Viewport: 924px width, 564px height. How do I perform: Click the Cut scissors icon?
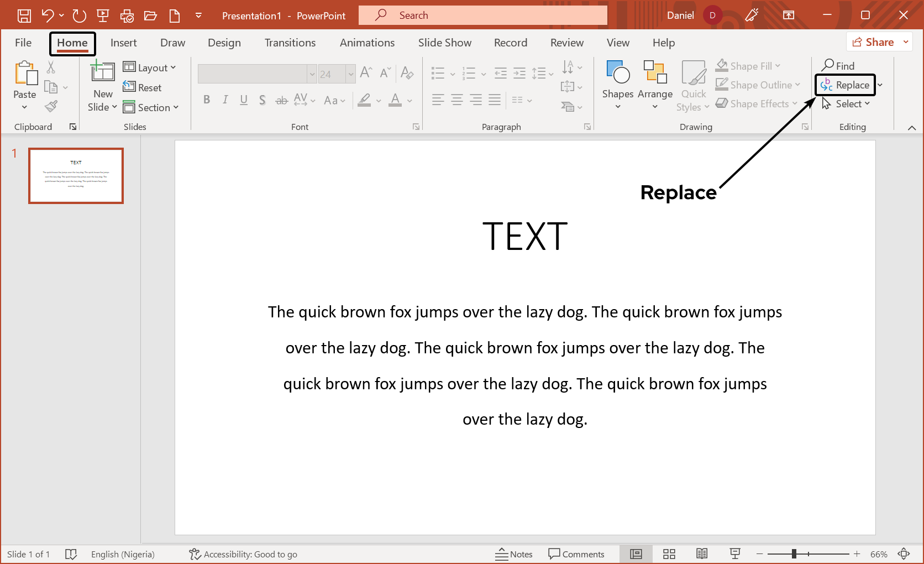[x=51, y=67]
